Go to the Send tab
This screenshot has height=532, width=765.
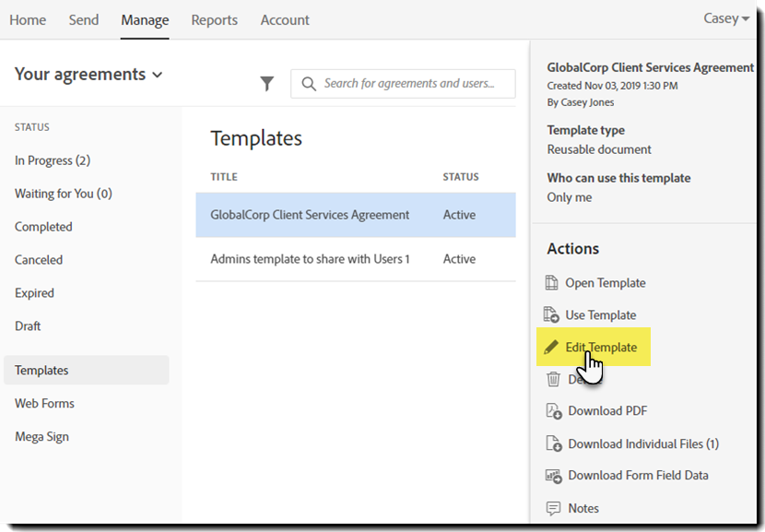point(83,20)
